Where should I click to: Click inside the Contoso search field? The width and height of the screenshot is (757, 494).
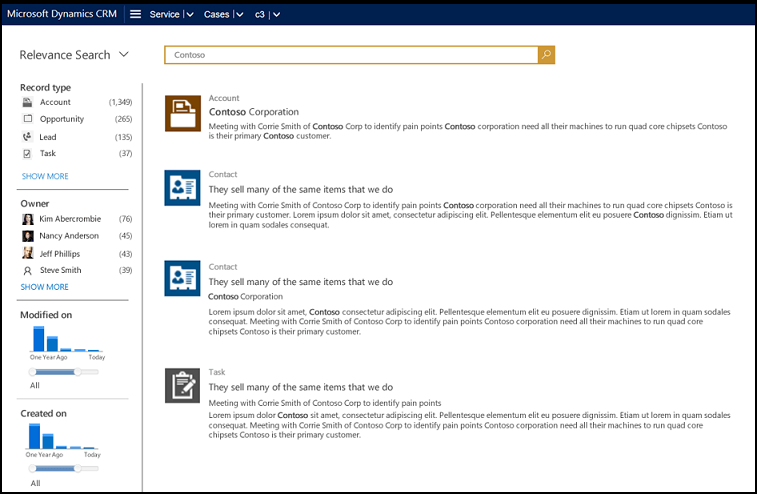point(350,55)
